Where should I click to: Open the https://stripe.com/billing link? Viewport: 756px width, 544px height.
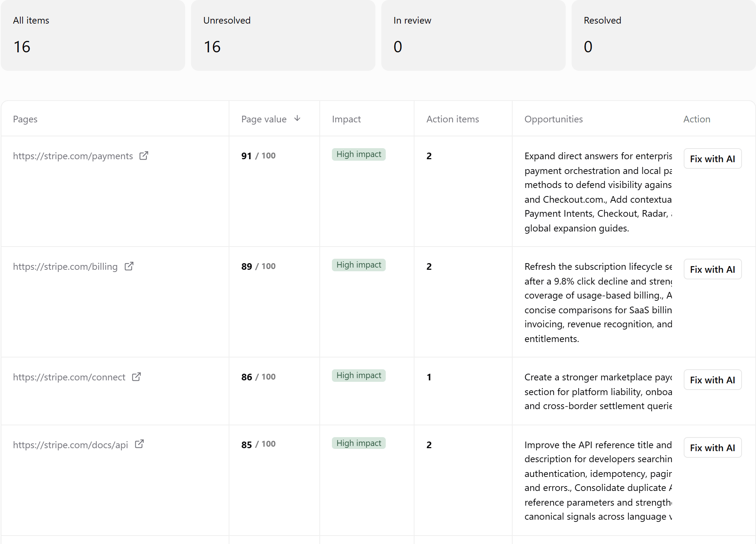coord(65,266)
